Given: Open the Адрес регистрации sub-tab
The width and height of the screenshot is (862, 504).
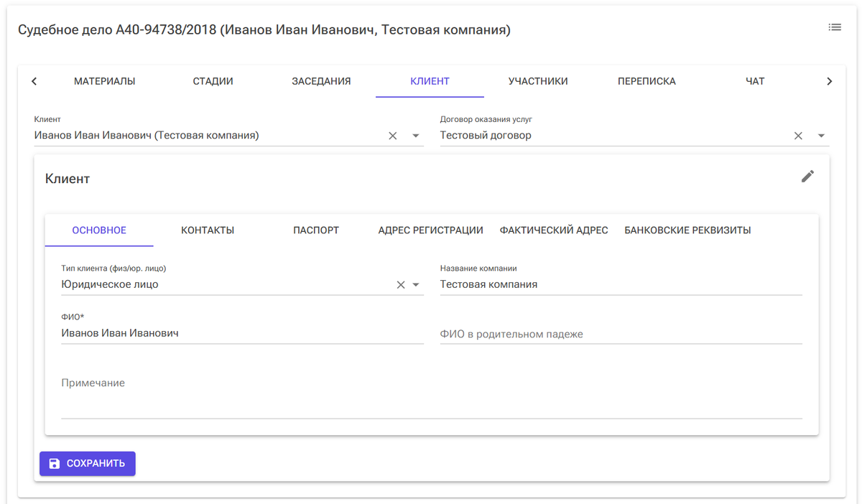Looking at the screenshot, I should pyautogui.click(x=430, y=230).
